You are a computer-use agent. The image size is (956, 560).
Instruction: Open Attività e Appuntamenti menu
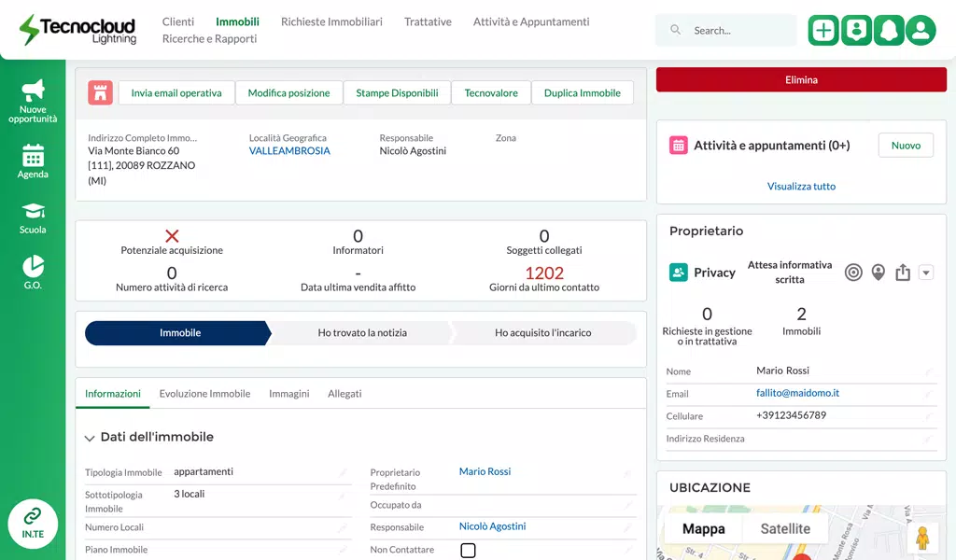(531, 22)
